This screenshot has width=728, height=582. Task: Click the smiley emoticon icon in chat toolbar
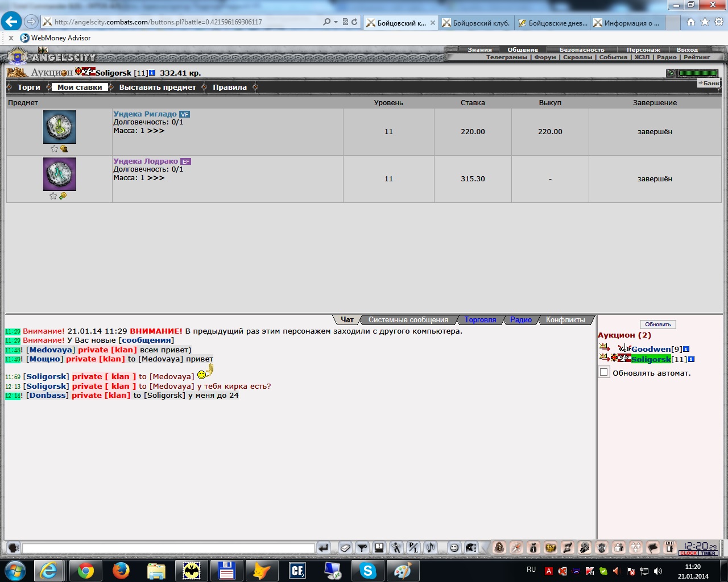pos(454,548)
